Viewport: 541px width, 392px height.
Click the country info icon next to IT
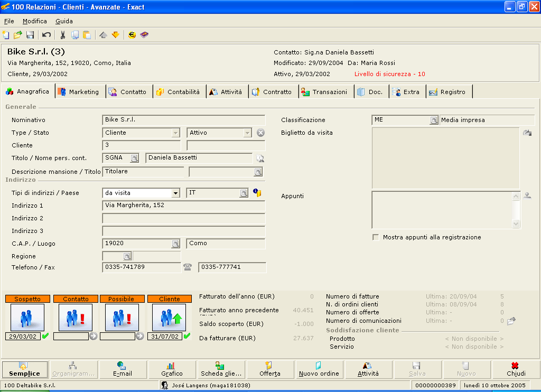[257, 192]
